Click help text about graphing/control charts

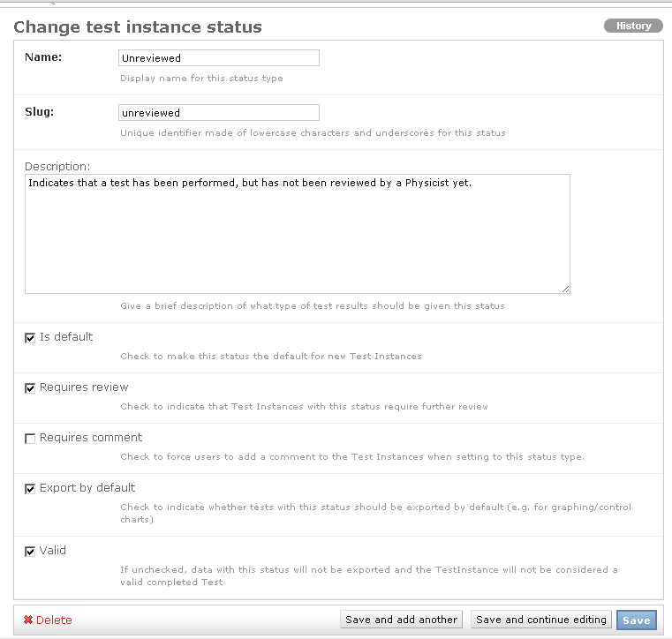point(376,513)
